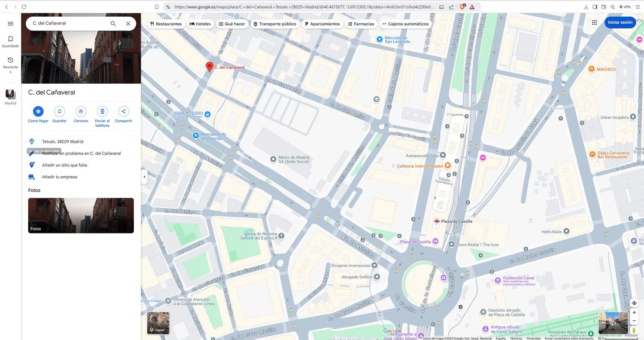Screen dimensions: 644x340
Task: Click the red C. del Cañaveral pin
Action: 210,67
